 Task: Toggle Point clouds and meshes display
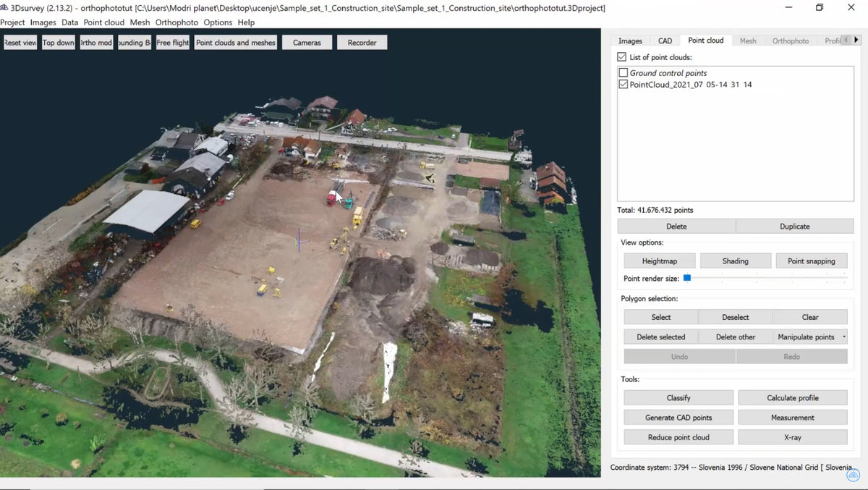[x=235, y=42]
